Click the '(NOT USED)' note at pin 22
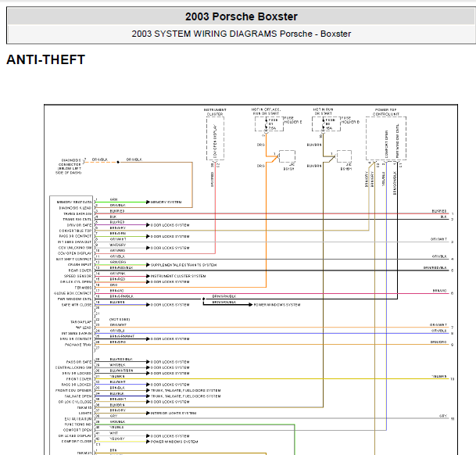Image resolution: width=476 pixels, height=455 pixels. pyautogui.click(x=120, y=319)
